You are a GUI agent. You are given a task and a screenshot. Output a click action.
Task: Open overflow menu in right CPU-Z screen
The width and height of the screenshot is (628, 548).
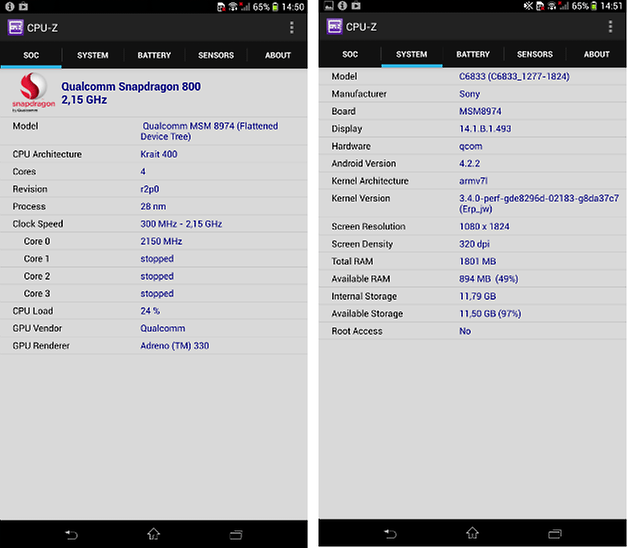pos(610,27)
